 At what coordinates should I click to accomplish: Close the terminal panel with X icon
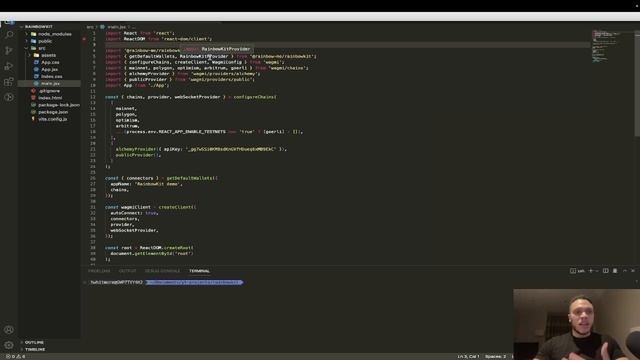click(633, 271)
